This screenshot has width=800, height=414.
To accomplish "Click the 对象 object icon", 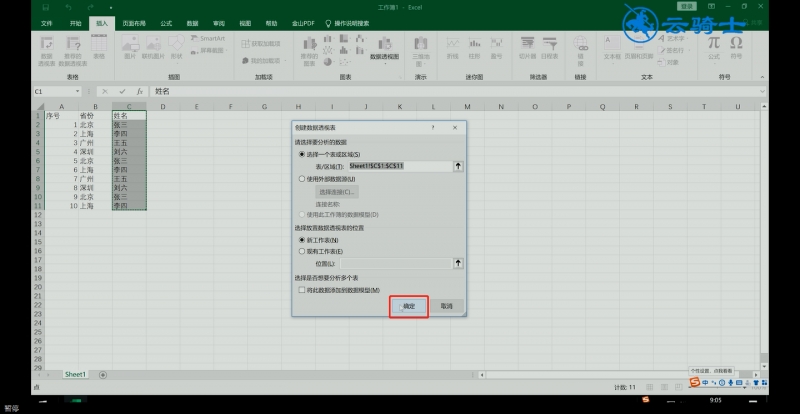I will click(x=669, y=62).
